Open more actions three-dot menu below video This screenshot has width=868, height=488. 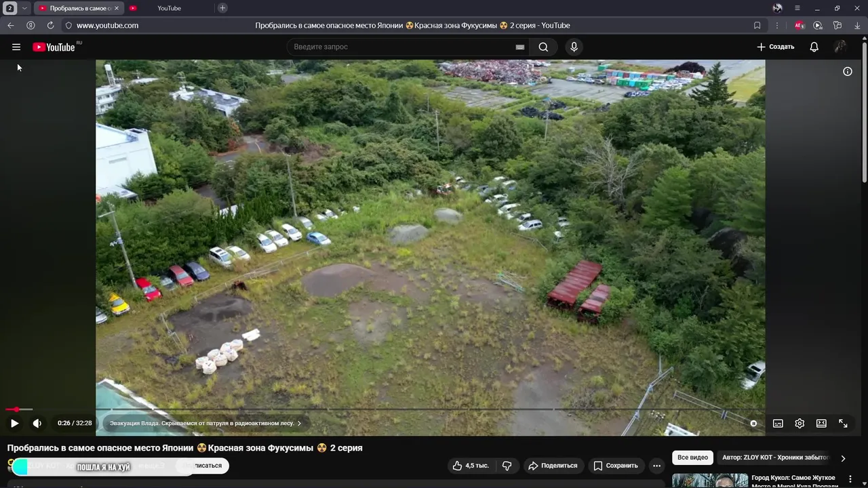click(x=656, y=466)
